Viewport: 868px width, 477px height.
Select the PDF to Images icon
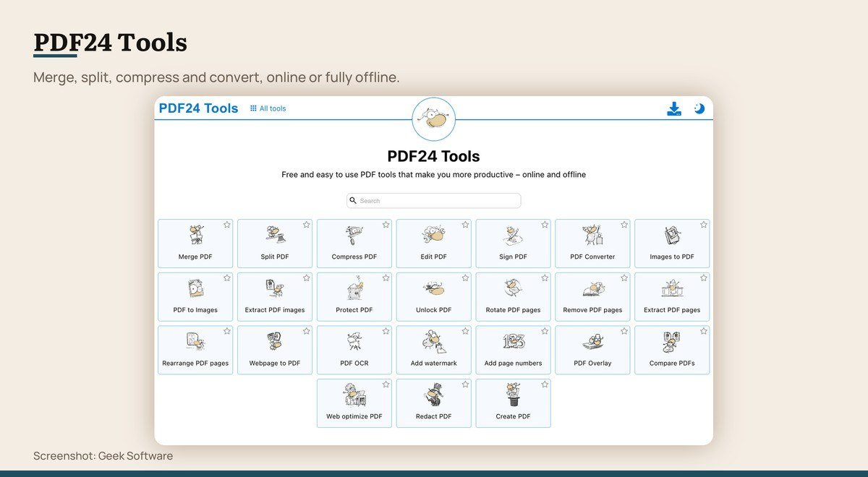click(195, 289)
